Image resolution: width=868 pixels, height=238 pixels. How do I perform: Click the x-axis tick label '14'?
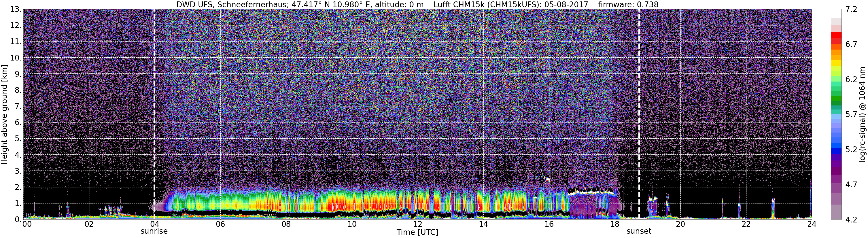tap(483, 224)
